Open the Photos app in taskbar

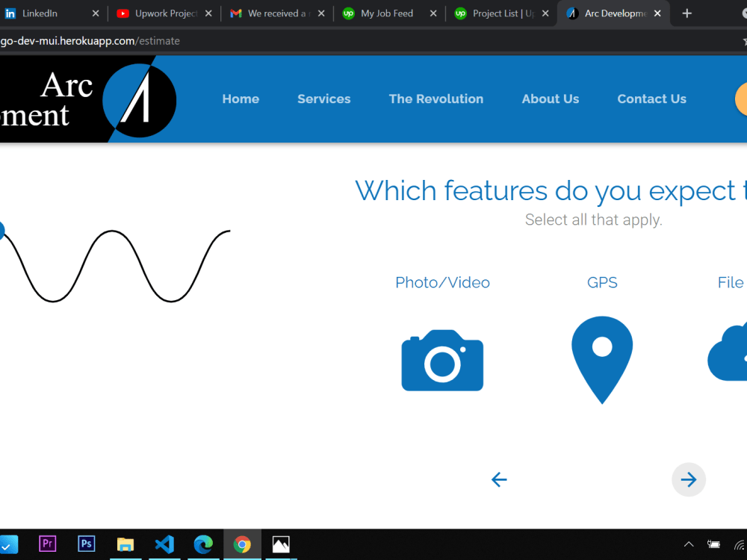(x=281, y=544)
